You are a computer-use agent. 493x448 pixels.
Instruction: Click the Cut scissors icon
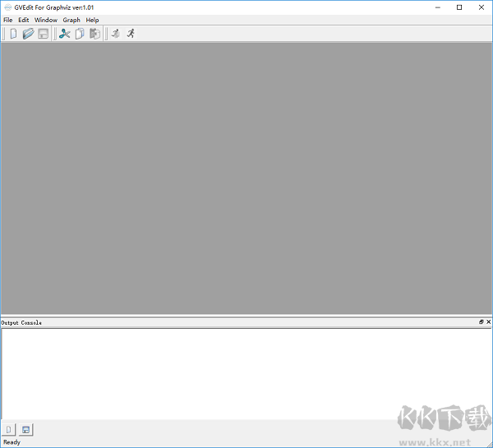coord(64,34)
